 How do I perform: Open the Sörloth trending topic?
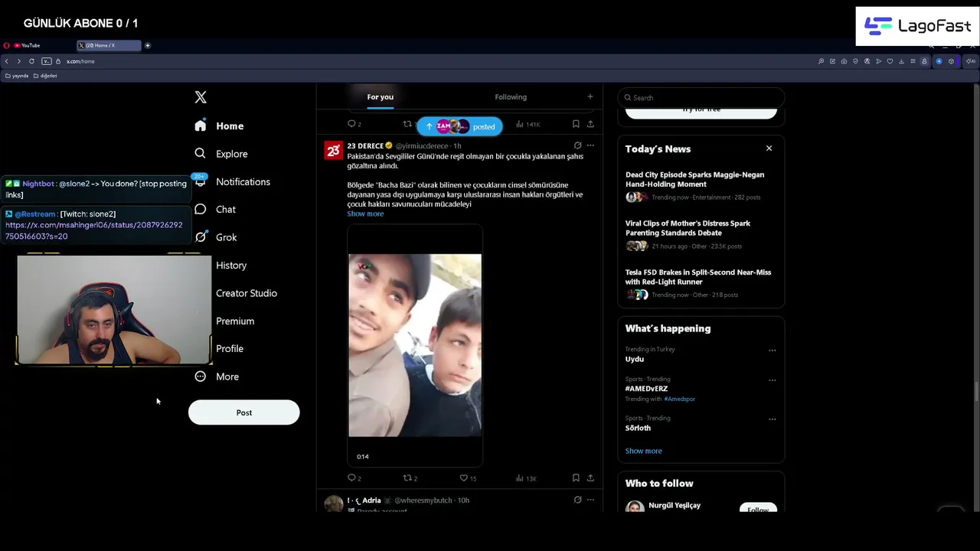(x=638, y=429)
